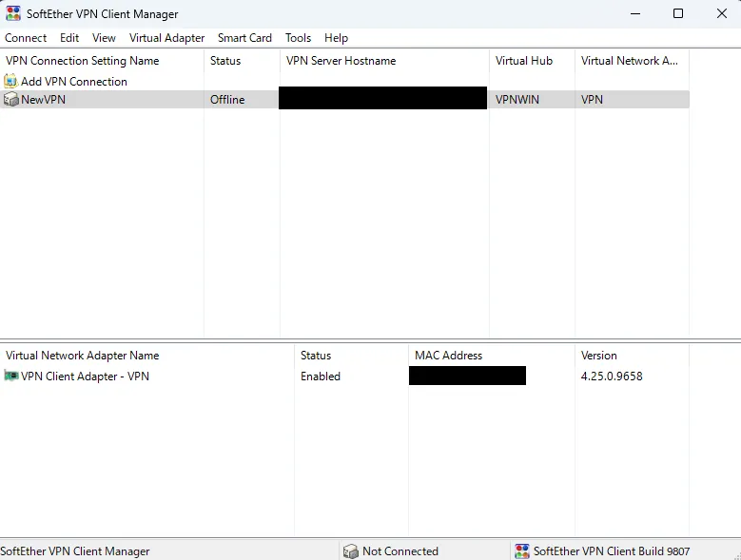Select the NewVPN row name text

(x=44, y=100)
